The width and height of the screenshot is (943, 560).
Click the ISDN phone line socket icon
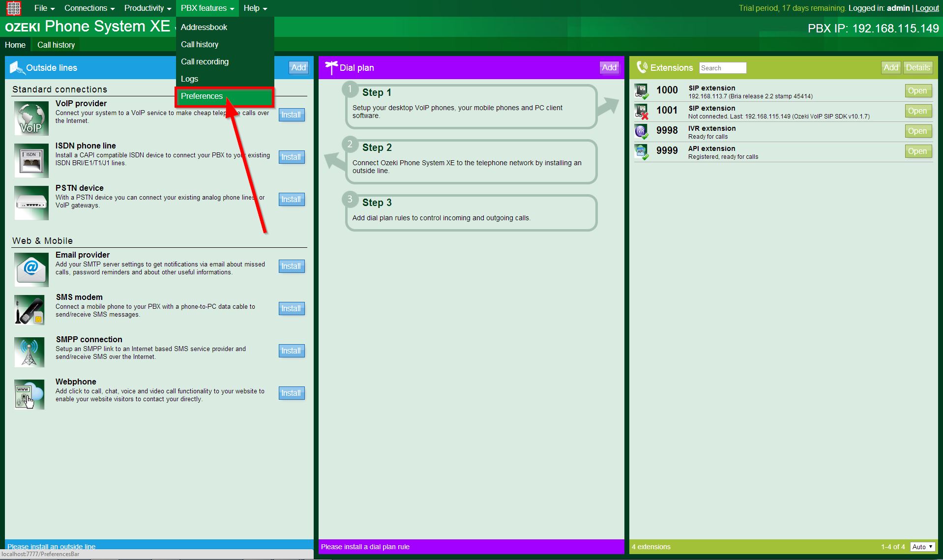point(31,160)
